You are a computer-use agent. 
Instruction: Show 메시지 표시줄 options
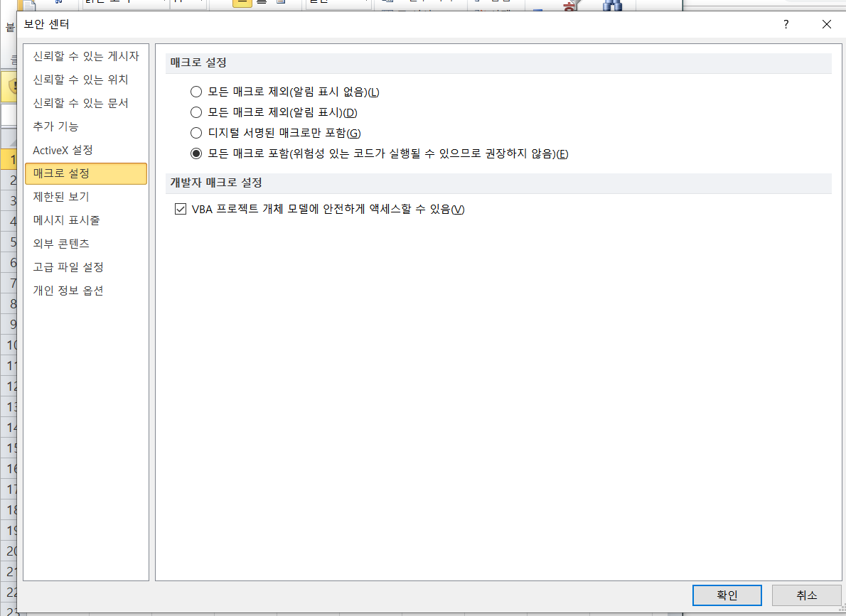(66, 220)
